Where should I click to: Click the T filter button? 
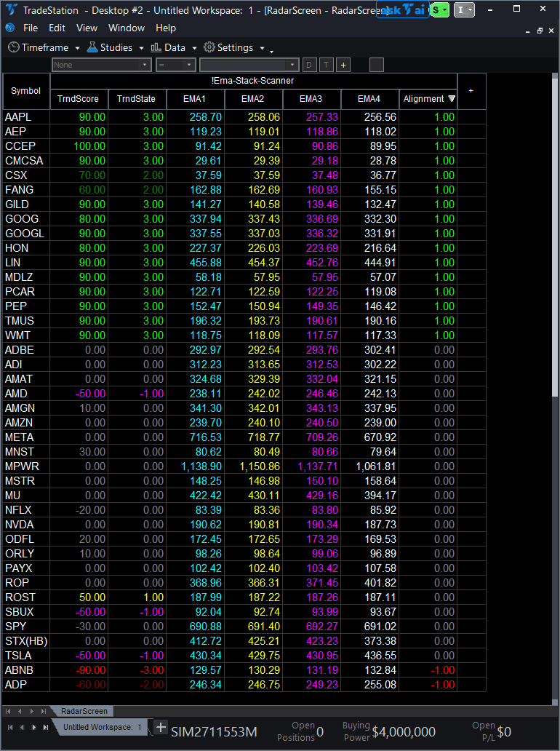[x=327, y=65]
